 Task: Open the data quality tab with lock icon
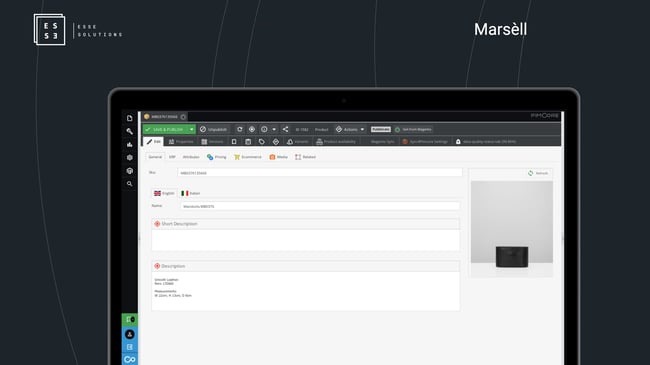tap(486, 142)
